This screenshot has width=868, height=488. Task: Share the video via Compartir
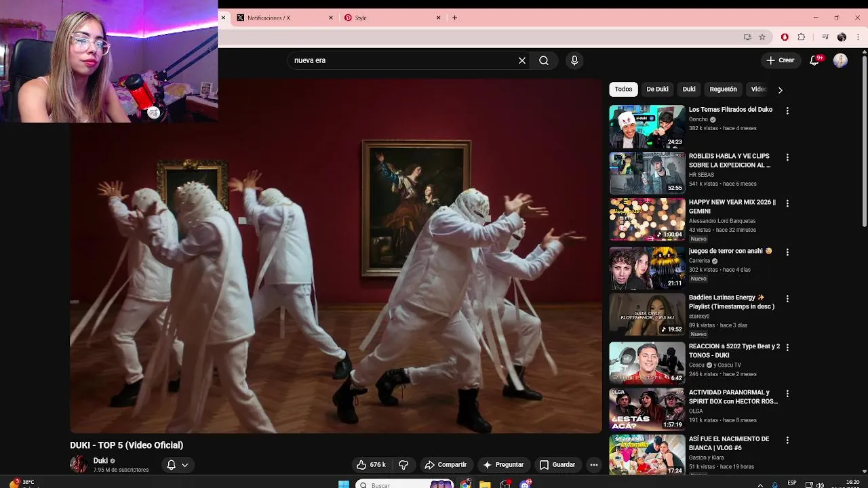(x=446, y=464)
